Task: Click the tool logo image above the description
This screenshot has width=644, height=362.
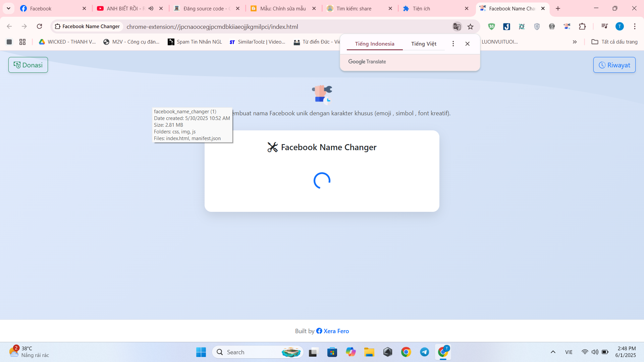Action: pyautogui.click(x=322, y=94)
